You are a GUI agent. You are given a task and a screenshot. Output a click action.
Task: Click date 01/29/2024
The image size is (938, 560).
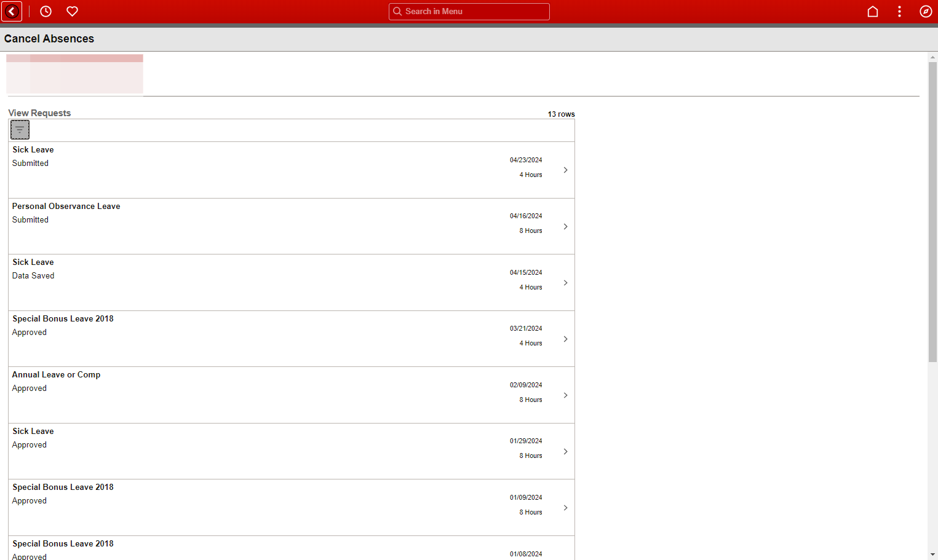[x=526, y=441]
